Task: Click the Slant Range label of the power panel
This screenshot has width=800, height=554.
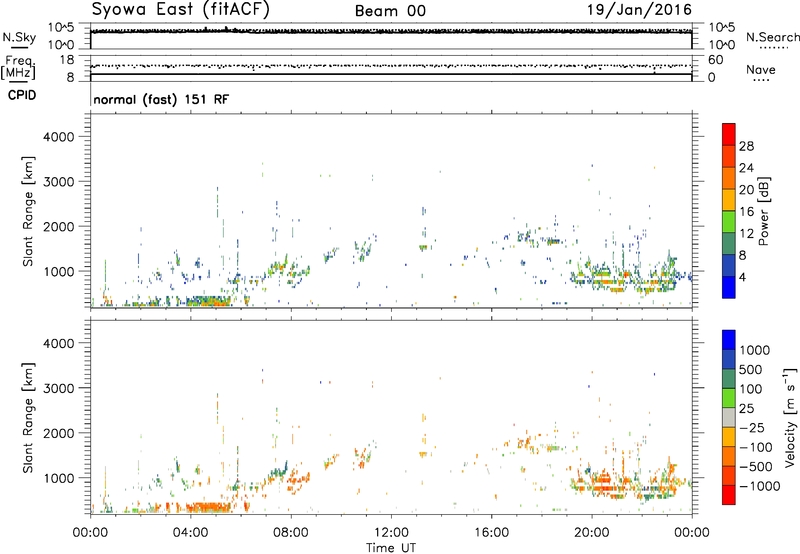Action: (28, 211)
